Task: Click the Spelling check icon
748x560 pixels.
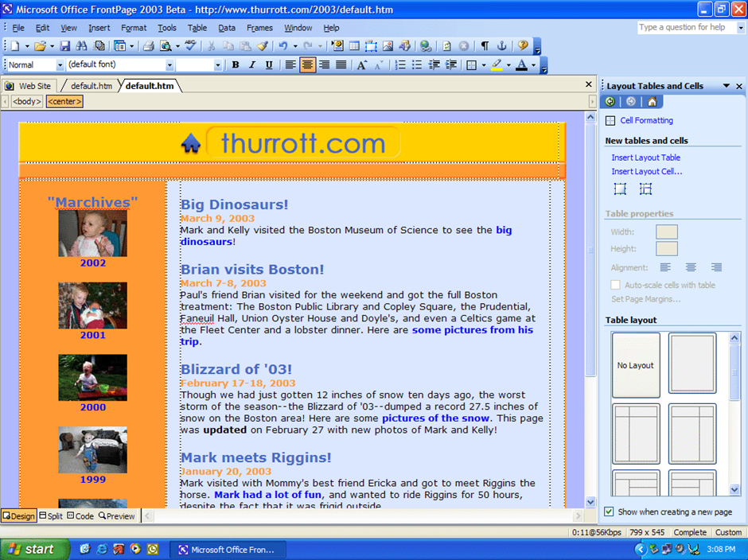Action: 190,46
